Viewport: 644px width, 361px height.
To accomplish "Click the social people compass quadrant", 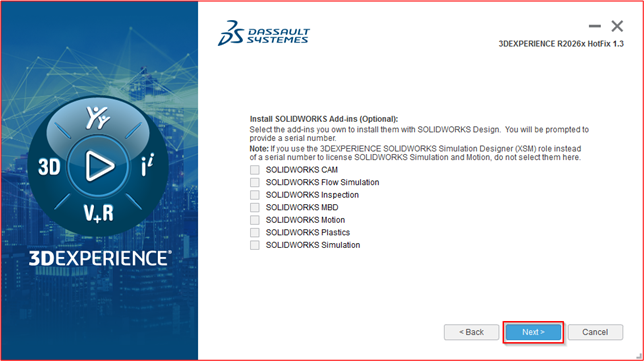I will click(98, 118).
